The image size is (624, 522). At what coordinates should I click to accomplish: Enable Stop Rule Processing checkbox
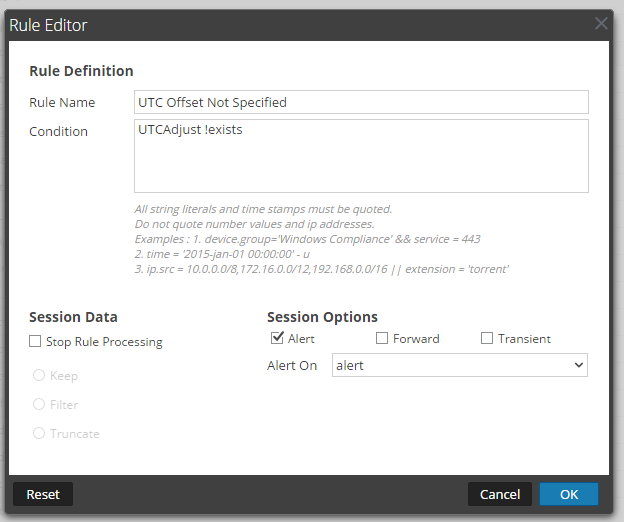pyautogui.click(x=36, y=342)
